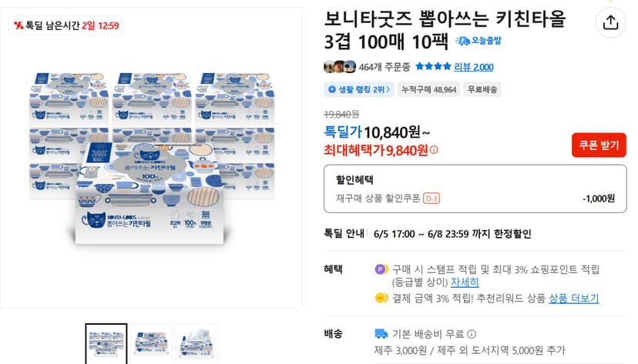Click the main kitchen towel product image
638x364 pixels.
pyautogui.click(x=151, y=159)
